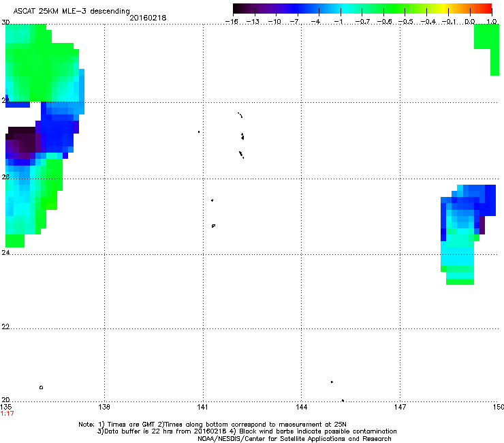504x443 pixels.
Task: Click the red end of the color scale bar
Action: click(x=488, y=8)
